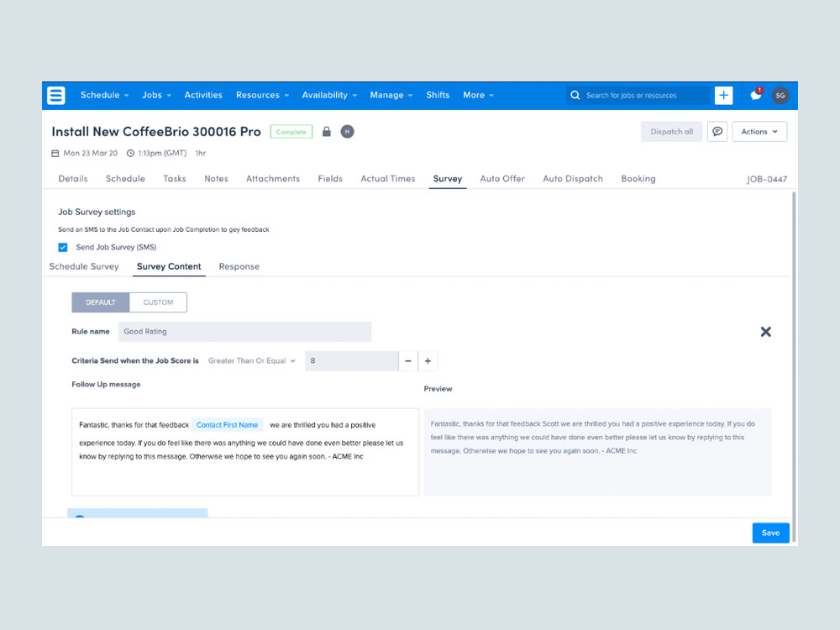Click the lock icon beside Complete badge
Image resolution: width=840 pixels, height=630 pixels.
click(326, 131)
